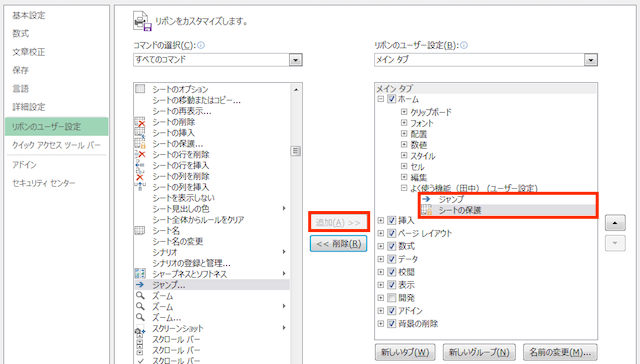Toggle the 校閲 tab checkbox
640x364 pixels.
pyautogui.click(x=391, y=272)
